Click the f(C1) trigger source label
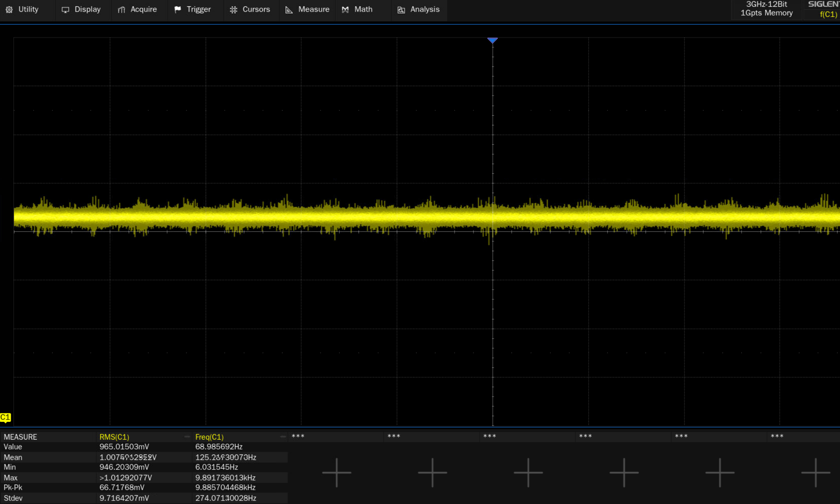Screen dimensions: 840x504 828,14
